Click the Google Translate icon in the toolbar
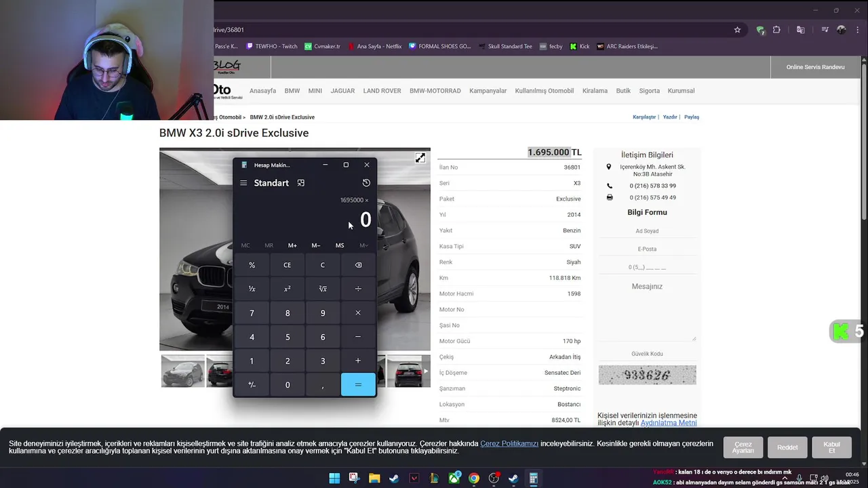Screen dimensions: 868x488 tap(801, 30)
